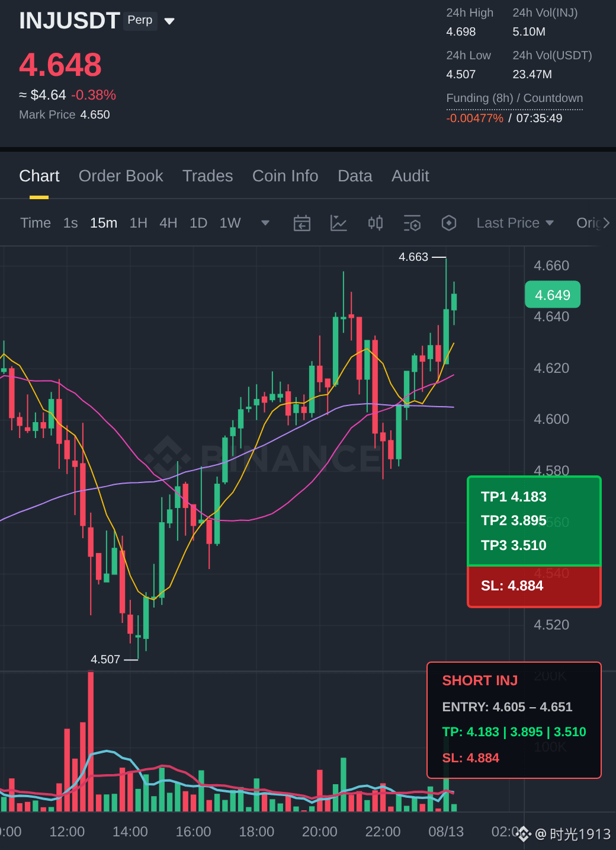Open the chart indicators line-graph icon
Image resolution: width=616 pixels, height=850 pixels.
pyautogui.click(x=339, y=223)
